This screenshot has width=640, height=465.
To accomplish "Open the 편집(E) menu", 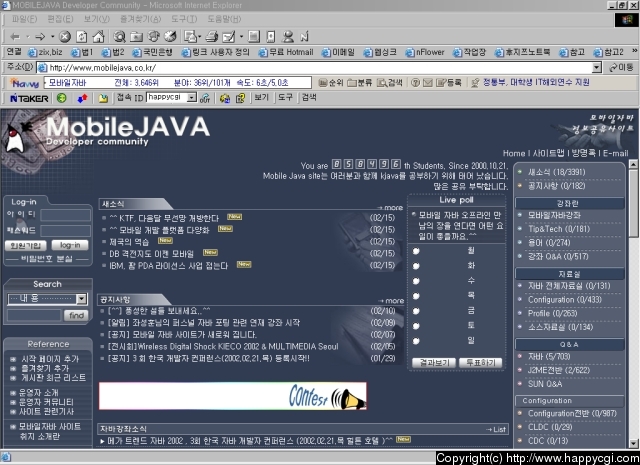I will pyautogui.click(x=60, y=19).
